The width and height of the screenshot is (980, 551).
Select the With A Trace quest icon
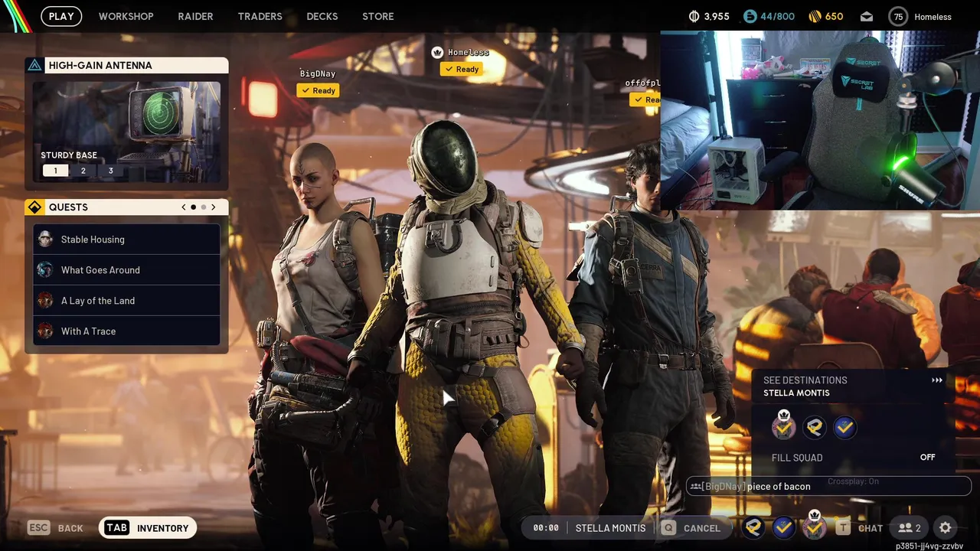coord(45,331)
